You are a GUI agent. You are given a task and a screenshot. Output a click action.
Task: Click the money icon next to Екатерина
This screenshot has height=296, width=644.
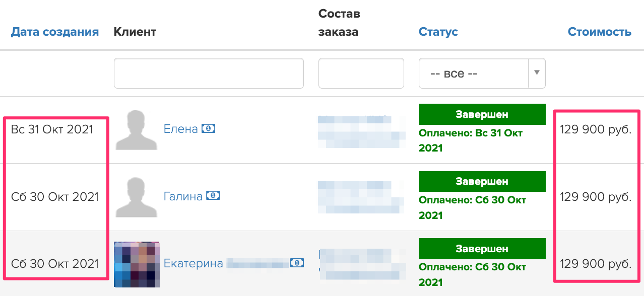coord(297,263)
